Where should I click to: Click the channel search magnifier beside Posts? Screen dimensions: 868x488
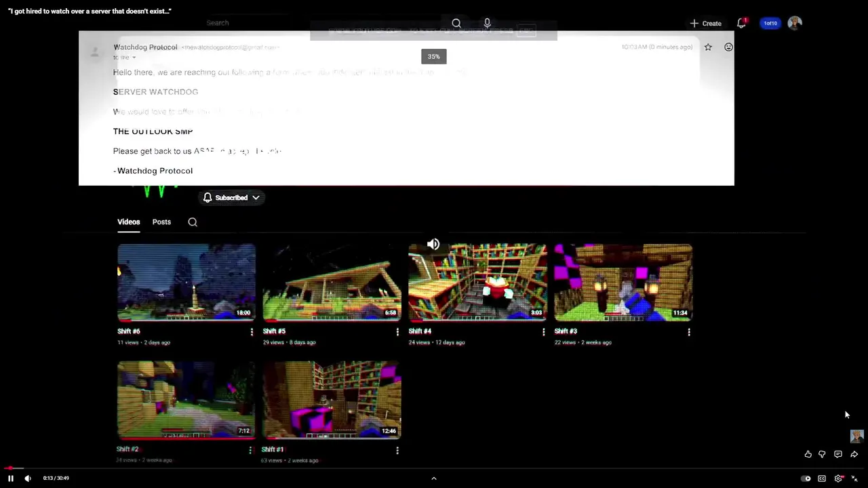pyautogui.click(x=193, y=222)
